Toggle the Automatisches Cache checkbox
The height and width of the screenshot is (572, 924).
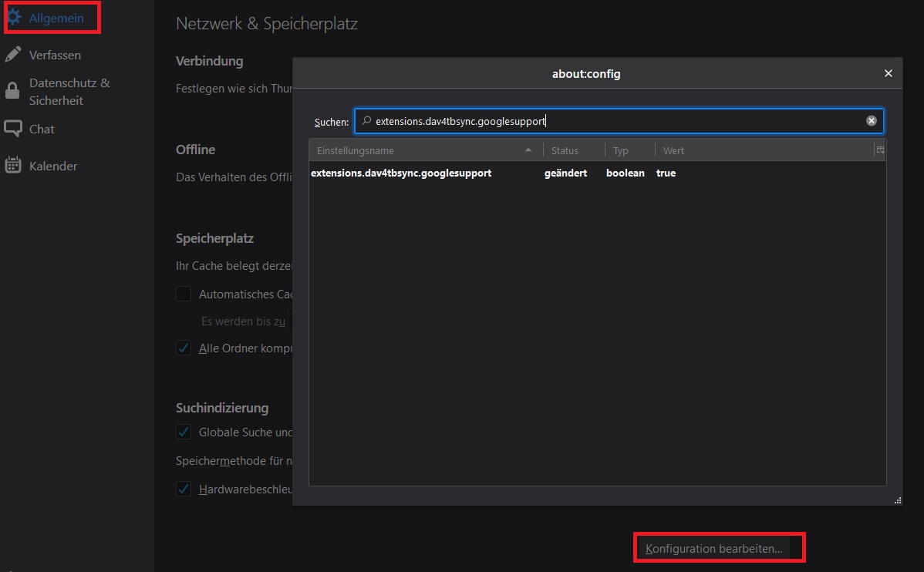pyautogui.click(x=184, y=294)
